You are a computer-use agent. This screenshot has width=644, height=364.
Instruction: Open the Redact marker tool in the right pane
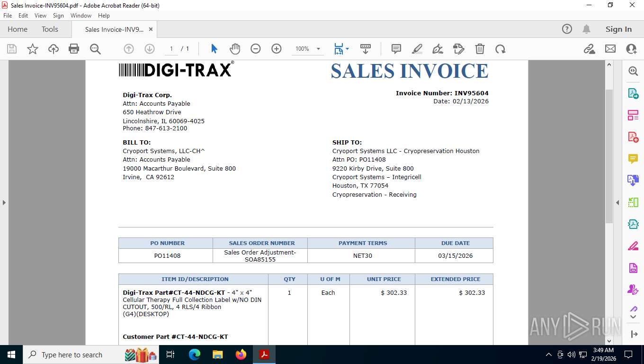[633, 246]
